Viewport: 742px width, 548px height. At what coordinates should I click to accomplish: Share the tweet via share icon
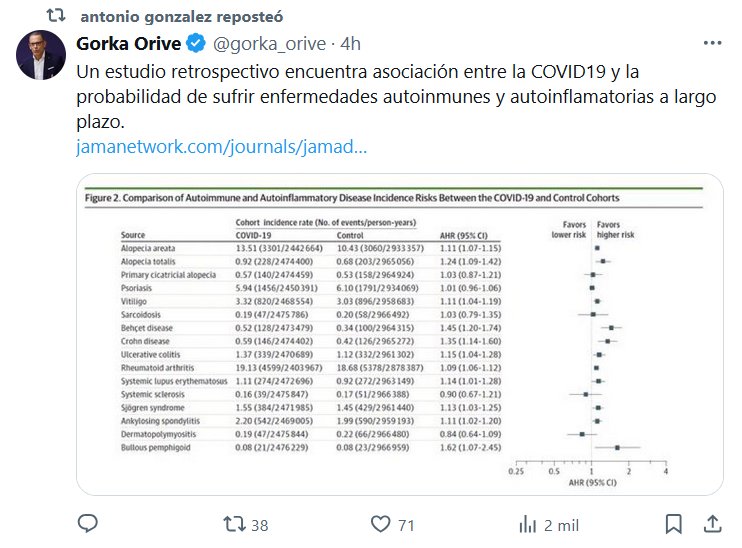click(712, 523)
